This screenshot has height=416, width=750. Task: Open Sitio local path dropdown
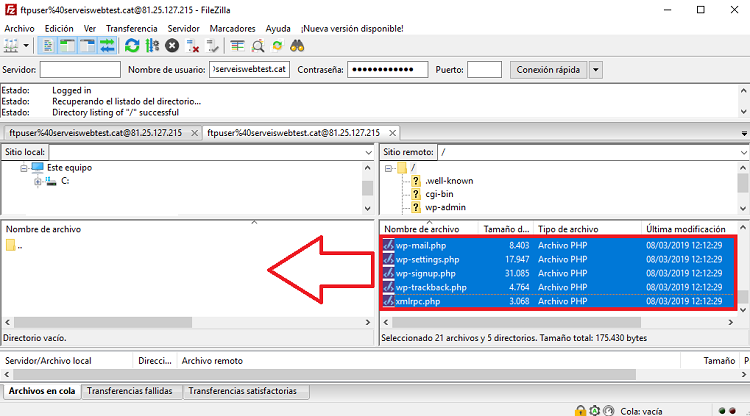368,153
